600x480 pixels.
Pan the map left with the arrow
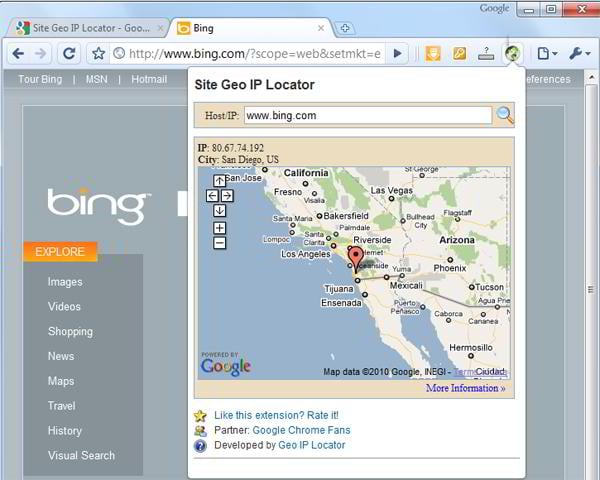212,196
